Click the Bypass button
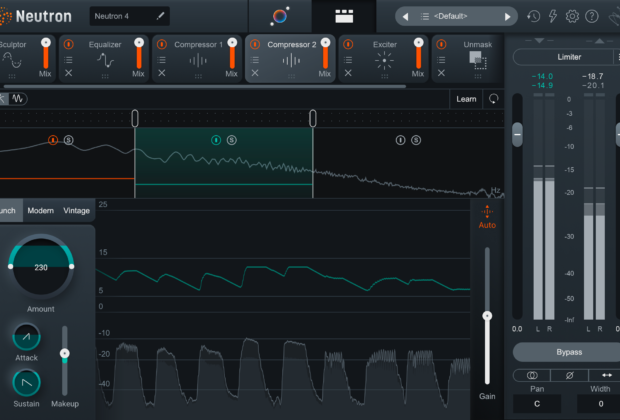 [569, 352]
